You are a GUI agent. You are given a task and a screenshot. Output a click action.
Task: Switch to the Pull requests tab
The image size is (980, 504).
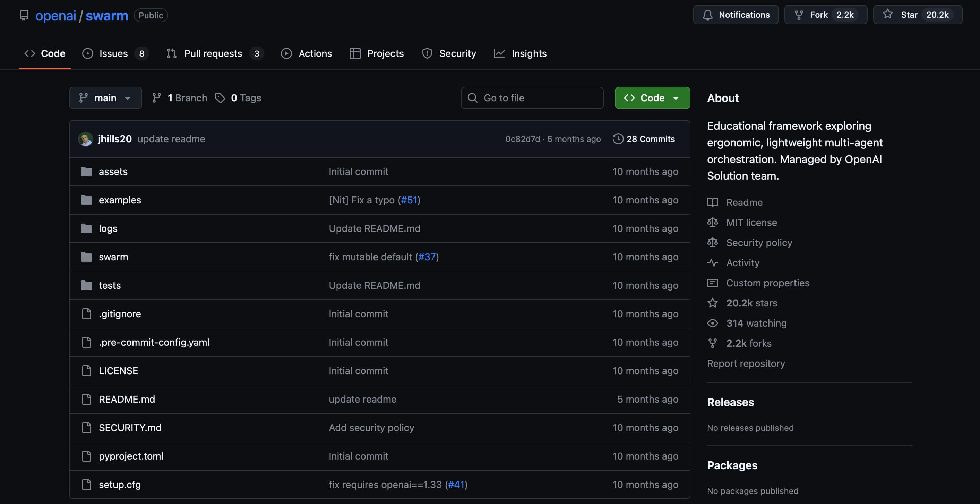click(213, 53)
